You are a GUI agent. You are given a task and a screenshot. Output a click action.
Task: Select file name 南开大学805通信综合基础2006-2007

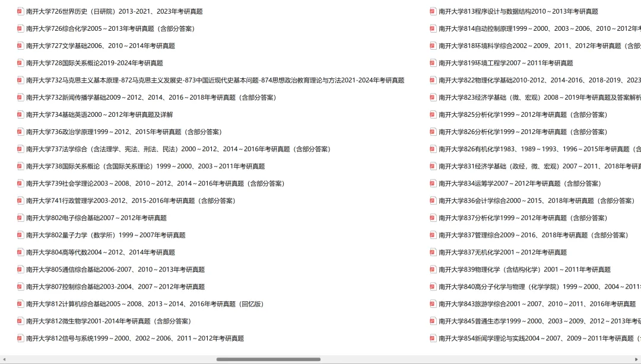point(115,269)
